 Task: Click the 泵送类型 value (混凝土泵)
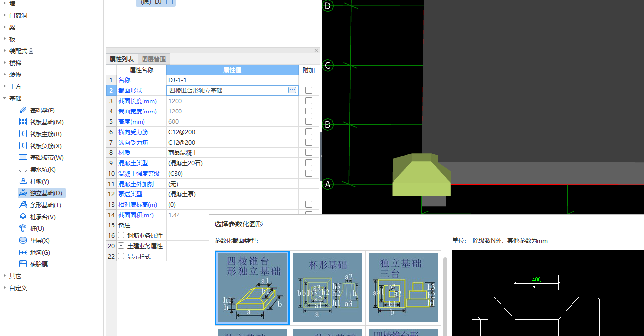tap(232, 194)
